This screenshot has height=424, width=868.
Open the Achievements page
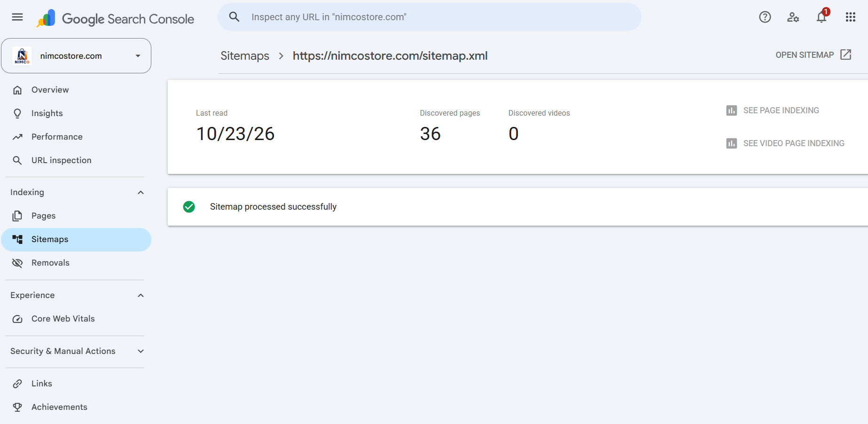coord(76,407)
